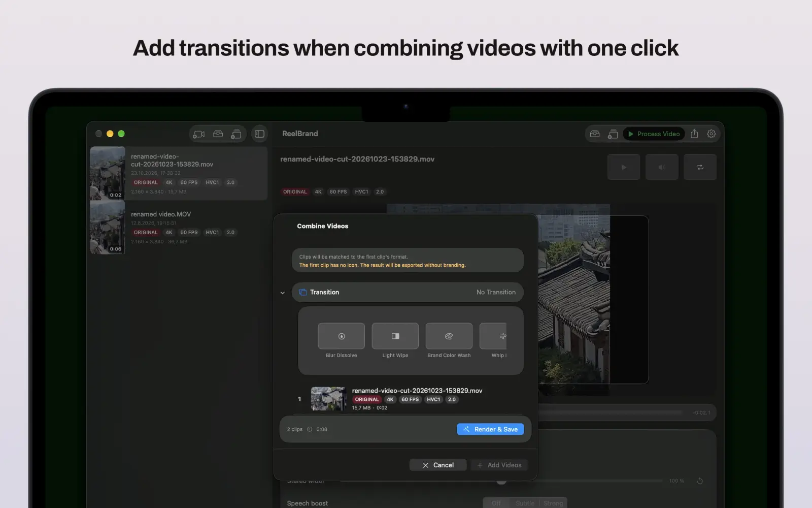Set Speech boost to Off
This screenshot has width=812, height=508.
[496, 503]
